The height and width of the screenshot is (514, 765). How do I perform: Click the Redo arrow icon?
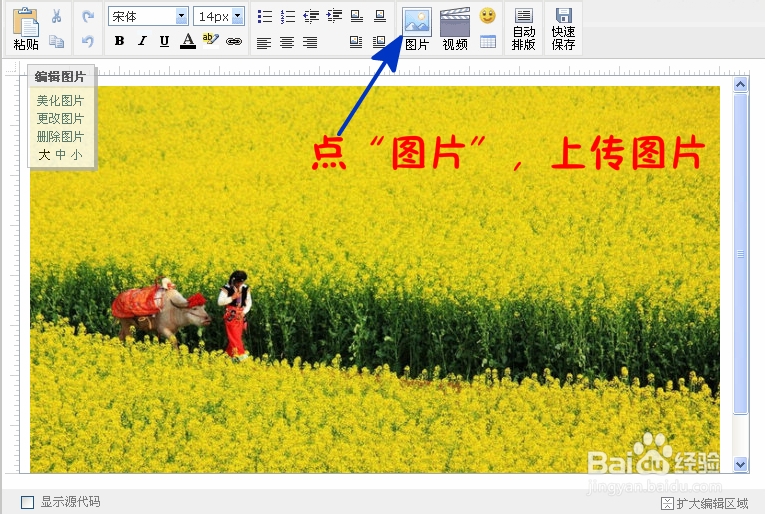88,17
